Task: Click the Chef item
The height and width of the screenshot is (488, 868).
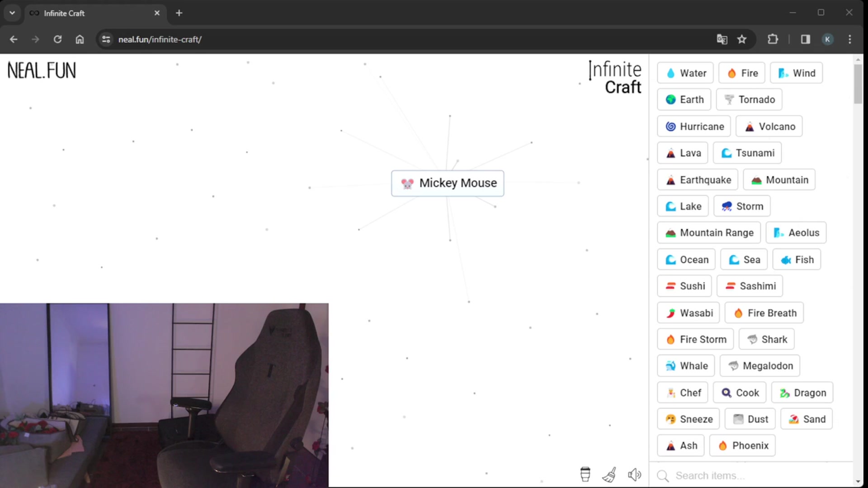Action: [x=683, y=393]
